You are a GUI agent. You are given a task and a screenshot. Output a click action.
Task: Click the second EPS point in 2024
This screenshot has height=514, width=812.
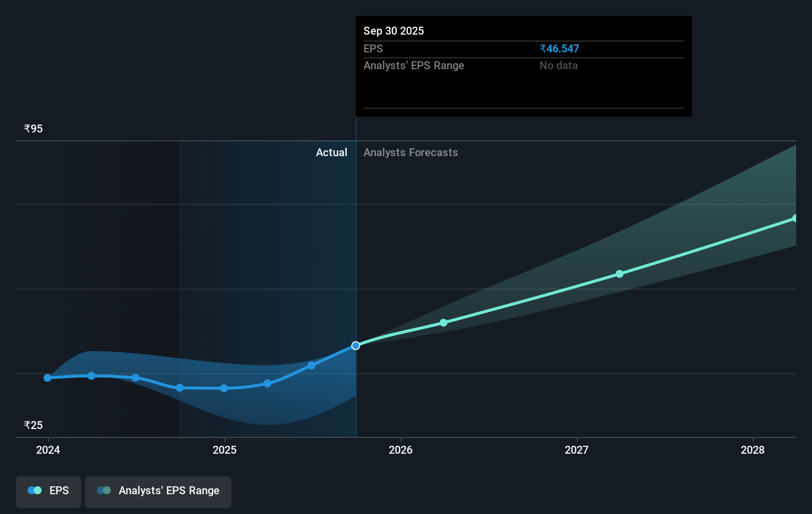tap(91, 376)
